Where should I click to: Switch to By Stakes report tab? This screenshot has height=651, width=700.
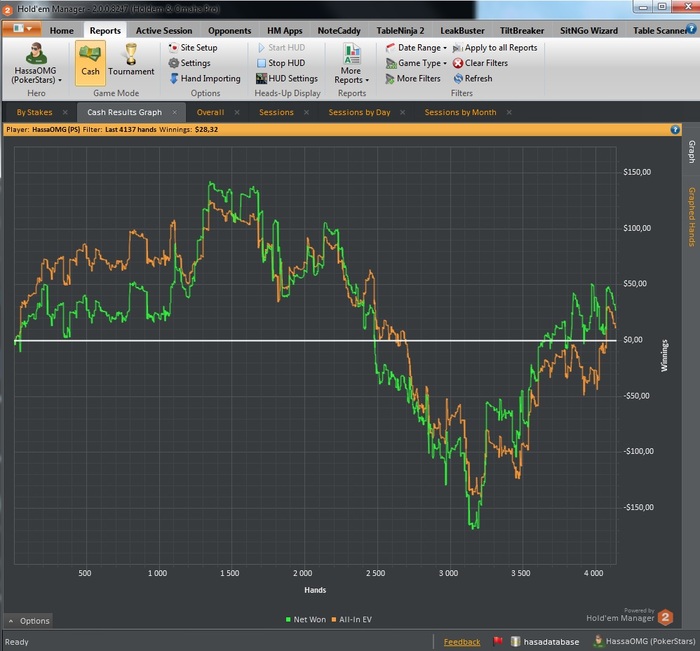(x=34, y=112)
